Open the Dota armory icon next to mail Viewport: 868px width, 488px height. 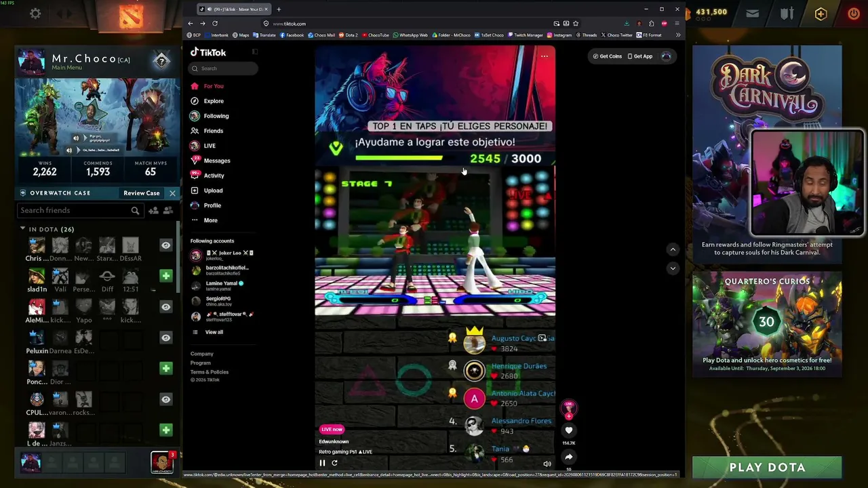pyautogui.click(x=787, y=14)
